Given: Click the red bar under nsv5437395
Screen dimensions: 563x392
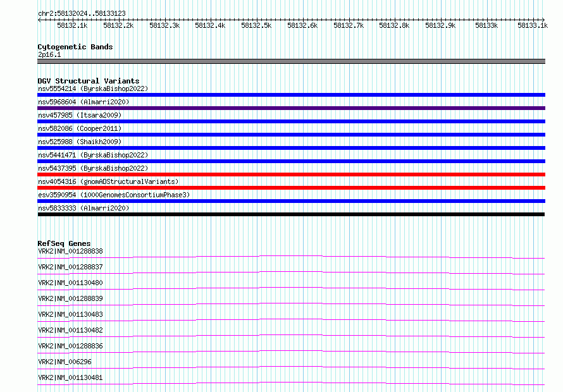Looking at the screenshot, I should (x=291, y=175).
